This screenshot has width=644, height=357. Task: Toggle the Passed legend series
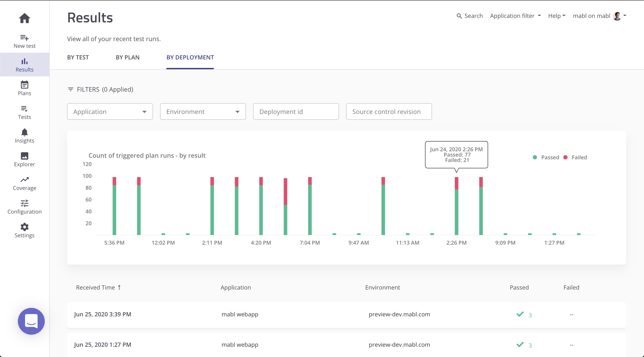coord(546,157)
